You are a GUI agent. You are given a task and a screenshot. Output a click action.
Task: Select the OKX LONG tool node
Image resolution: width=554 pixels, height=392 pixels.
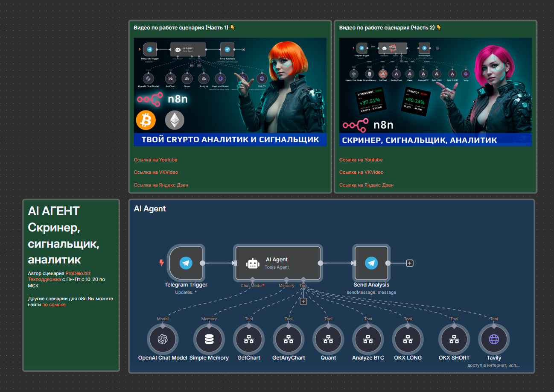tap(408, 339)
